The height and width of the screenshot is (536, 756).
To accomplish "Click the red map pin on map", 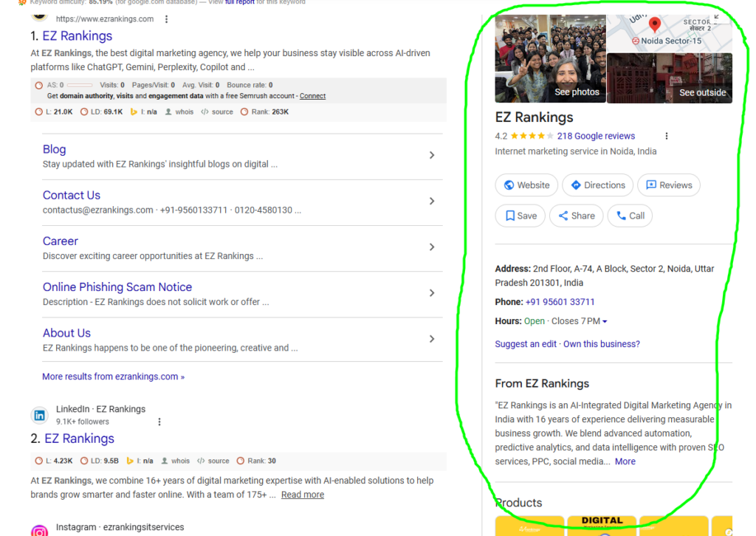I will [x=654, y=25].
